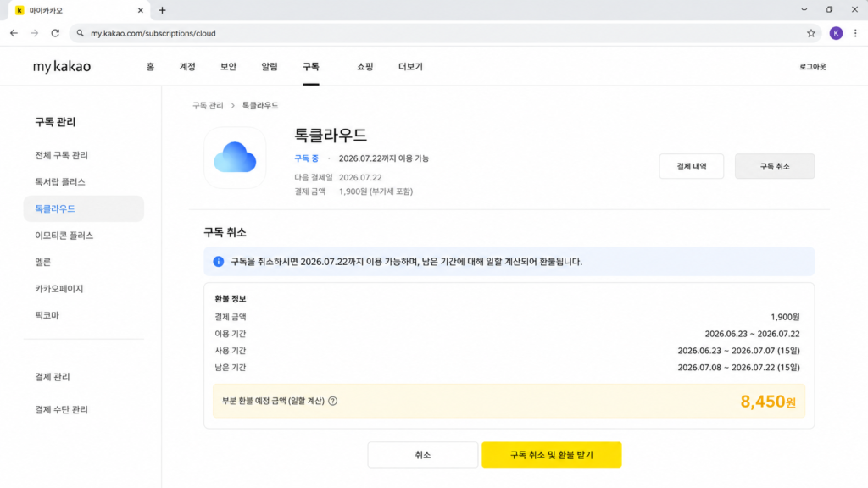The height and width of the screenshot is (488, 868).
Task: Open the 알림 menu
Action: click(270, 66)
